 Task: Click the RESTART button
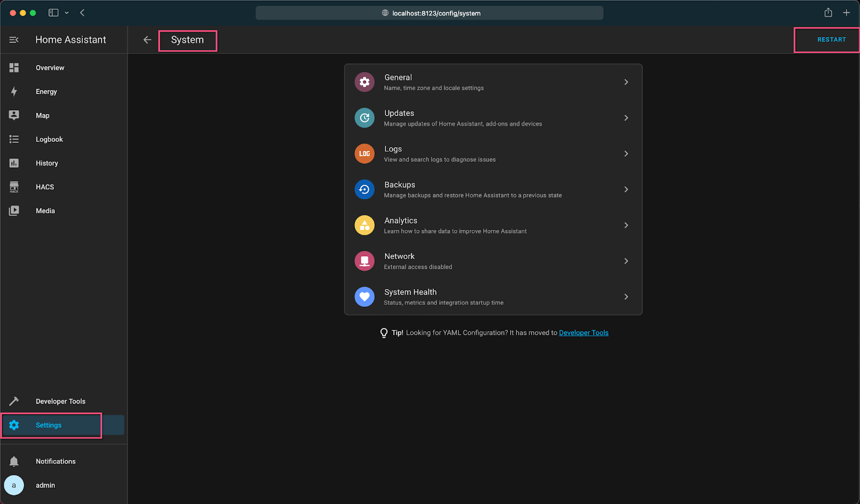click(x=832, y=40)
